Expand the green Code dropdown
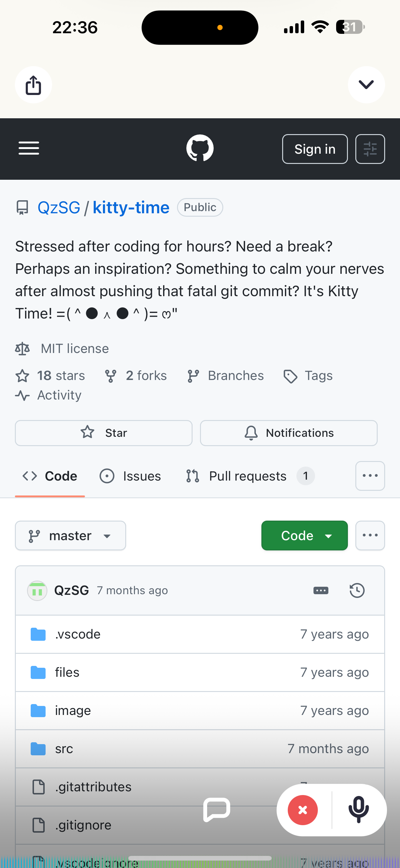 [304, 536]
